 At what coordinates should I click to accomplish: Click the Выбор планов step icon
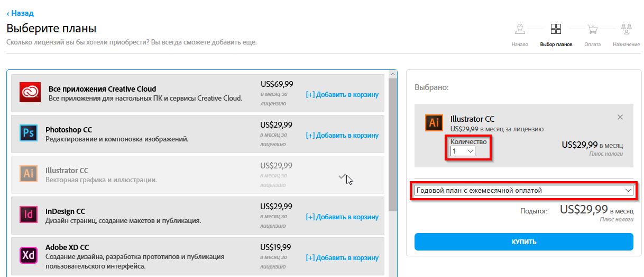(556, 29)
